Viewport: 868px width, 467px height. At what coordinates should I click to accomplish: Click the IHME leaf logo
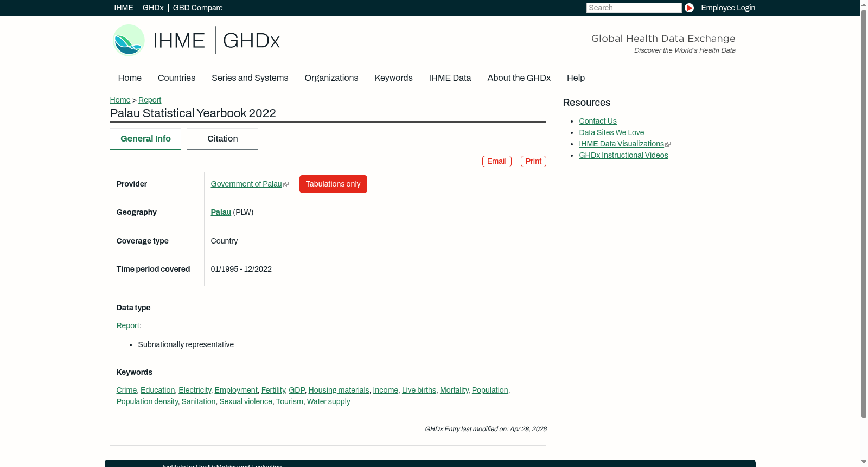tap(129, 40)
